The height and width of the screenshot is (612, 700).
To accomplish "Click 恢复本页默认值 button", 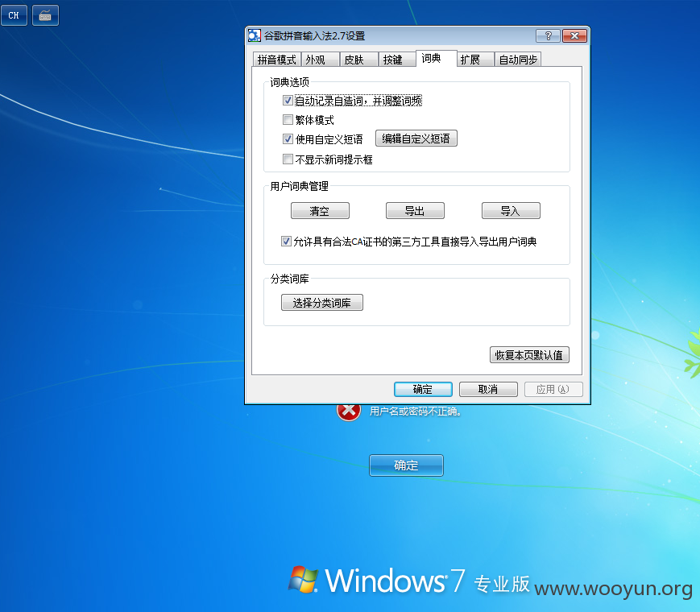I will 529,355.
